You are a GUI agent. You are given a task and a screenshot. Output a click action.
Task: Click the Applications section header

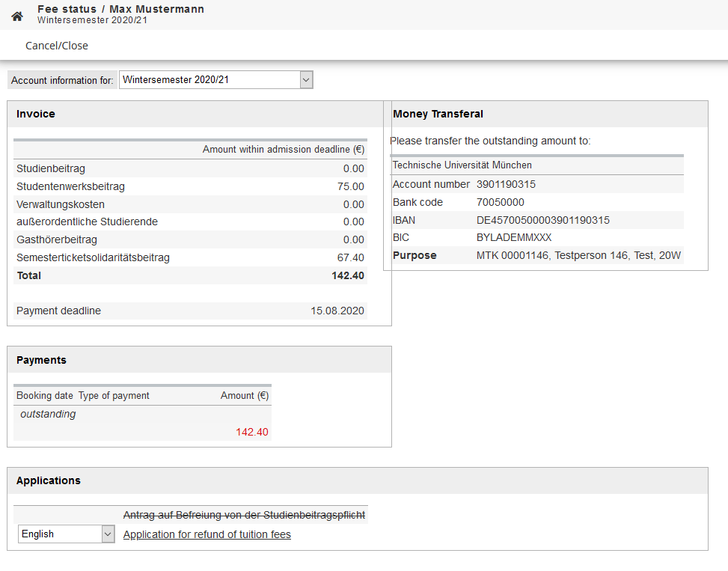pos(49,480)
